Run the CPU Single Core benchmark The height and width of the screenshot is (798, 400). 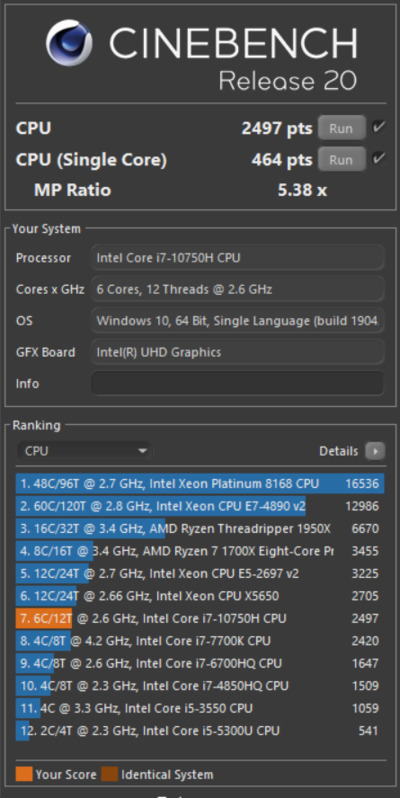tap(341, 159)
